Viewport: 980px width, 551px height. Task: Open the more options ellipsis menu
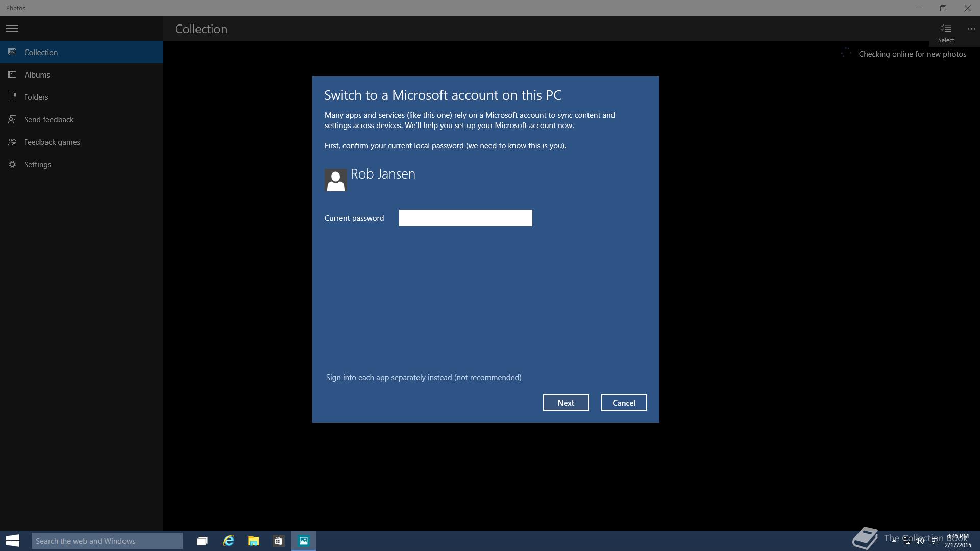(971, 29)
